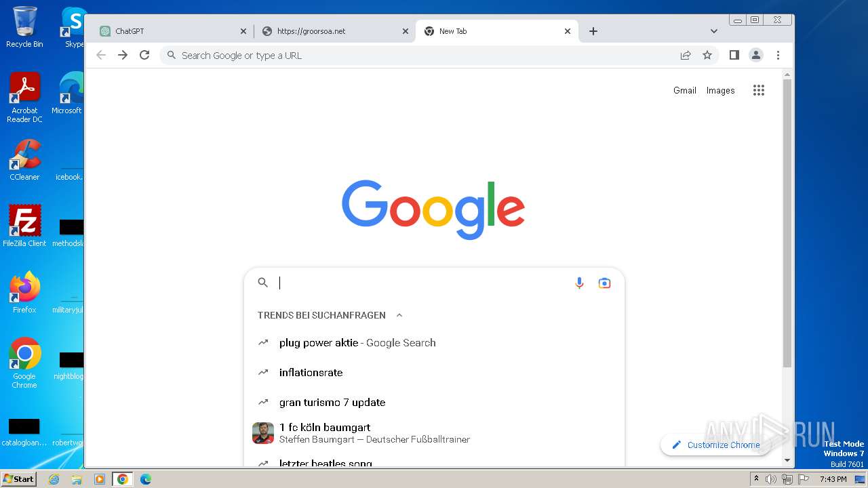868x488 pixels.
Task: Open Internet Explorer in taskbar
Action: [54, 479]
